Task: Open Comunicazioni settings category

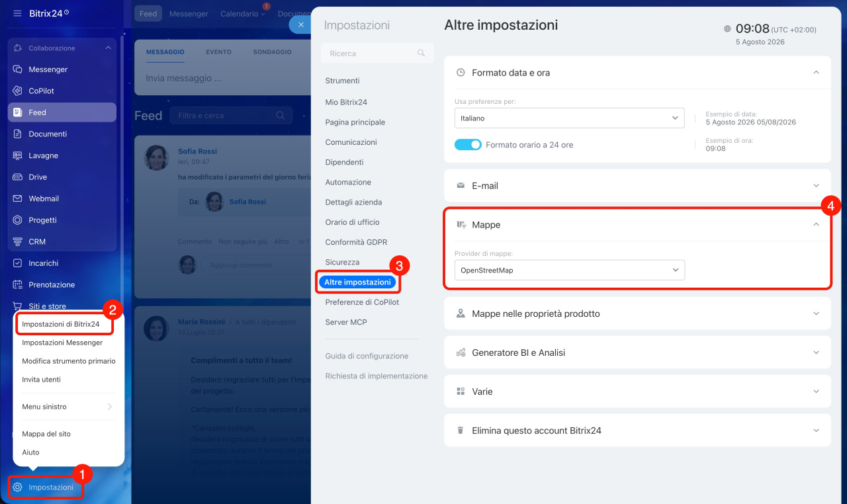Action: 351,142
